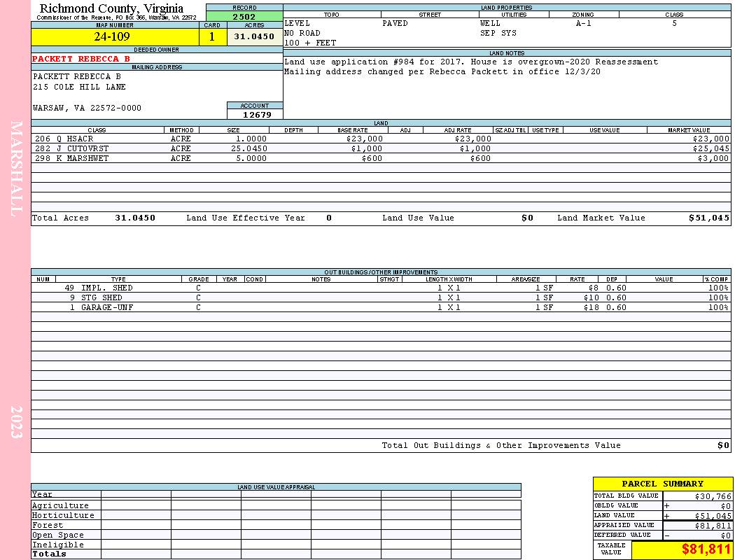735x560 pixels.
Task: Select outbuilding row STG SHED
Action: point(381,297)
